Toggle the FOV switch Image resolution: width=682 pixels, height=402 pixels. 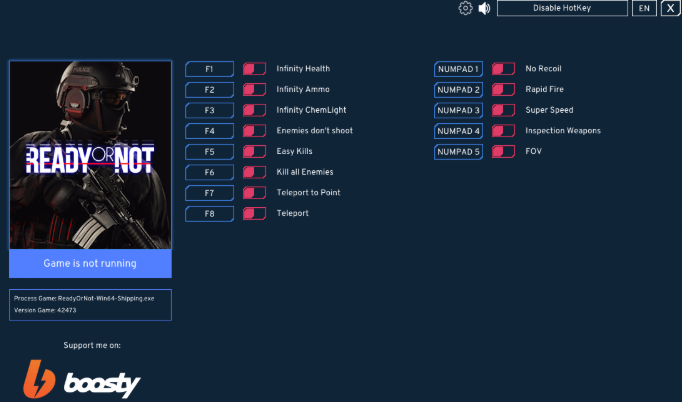pyautogui.click(x=503, y=151)
